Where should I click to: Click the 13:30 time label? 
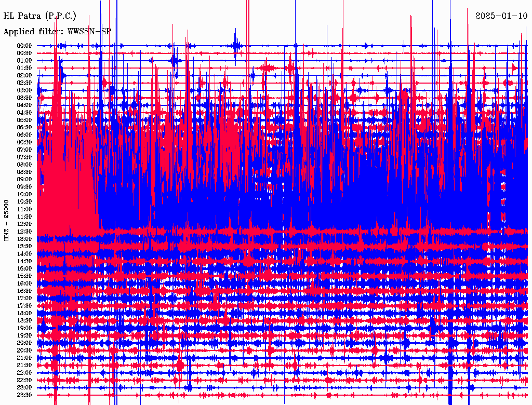[24, 247]
